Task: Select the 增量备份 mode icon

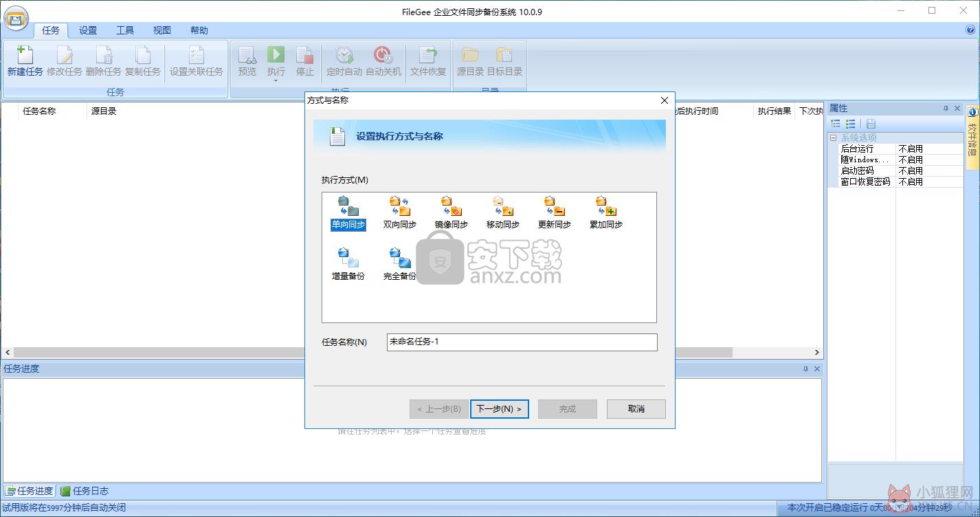Action: coord(348,258)
